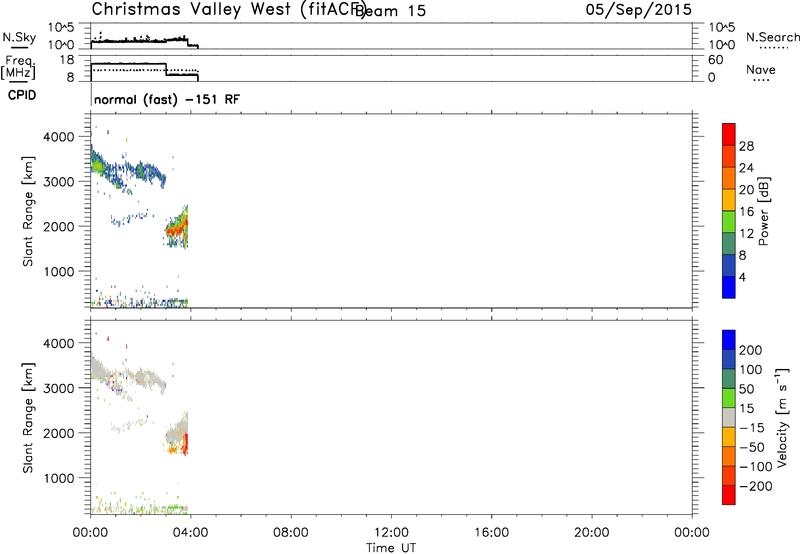Image resolution: width=800 pixels, height=554 pixels.
Task: Click the '60' Nave axis tick
Action: (716, 60)
